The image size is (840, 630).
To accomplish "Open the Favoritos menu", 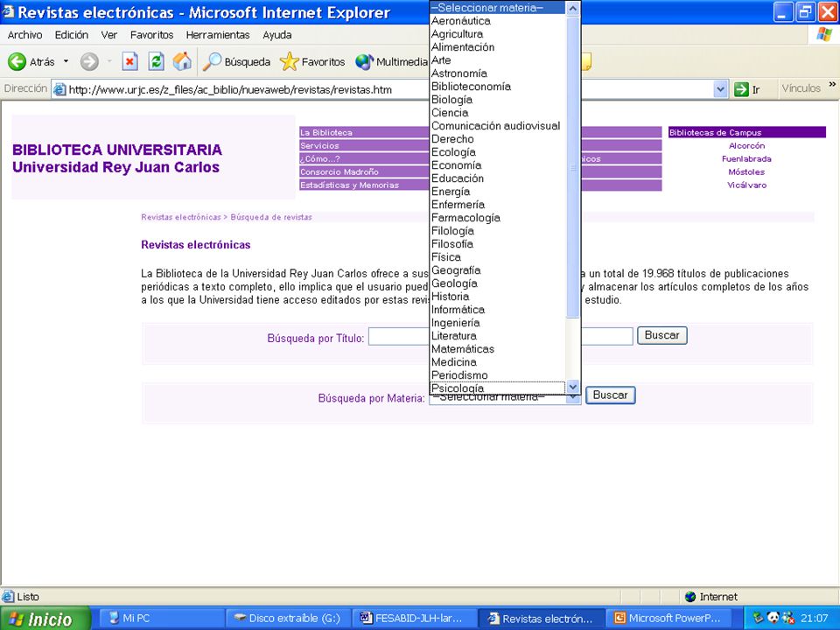I will click(x=151, y=35).
